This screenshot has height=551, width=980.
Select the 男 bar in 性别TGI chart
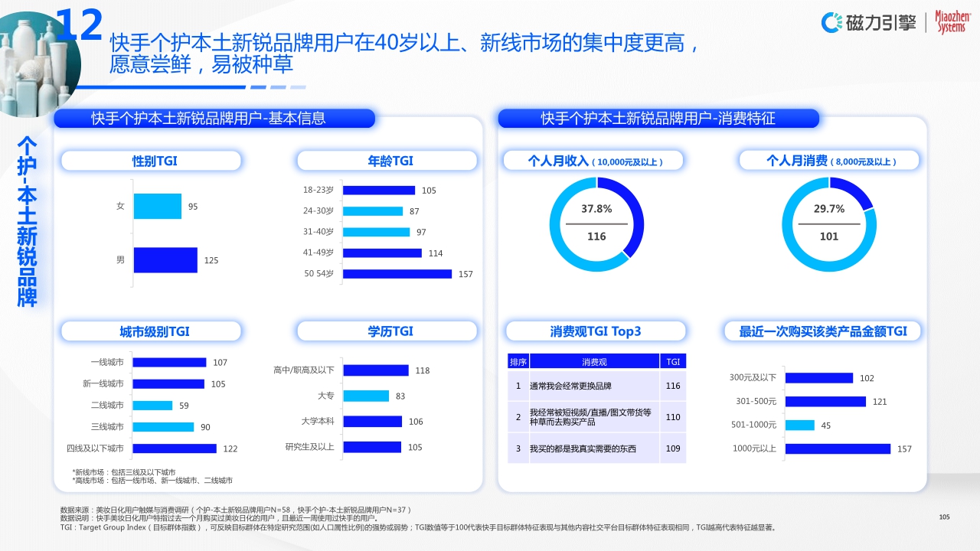pyautogui.click(x=165, y=259)
